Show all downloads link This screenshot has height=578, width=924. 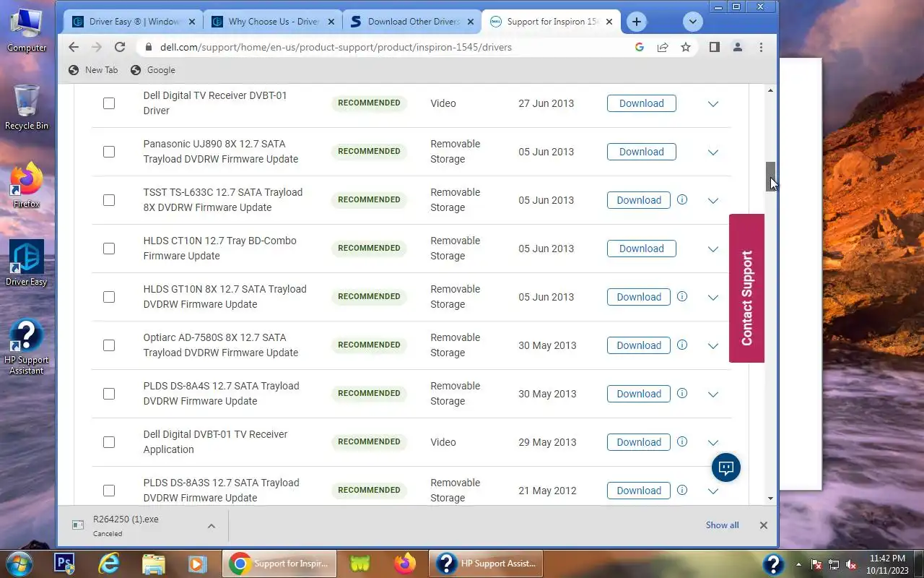click(x=722, y=525)
